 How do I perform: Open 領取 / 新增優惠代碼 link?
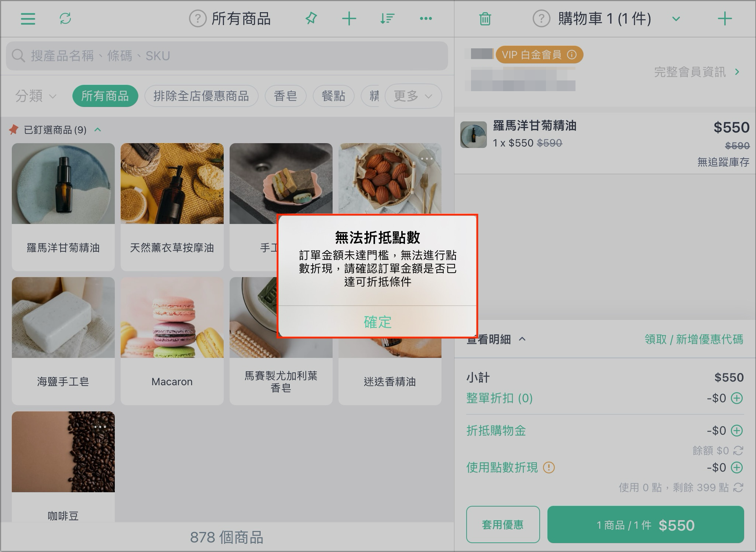[x=694, y=339]
